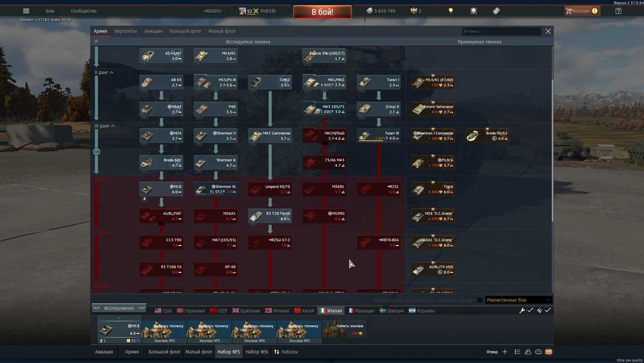Open the help question-mark icon
Image resolution: width=644 pixels, height=363 pixels.
point(618,11)
